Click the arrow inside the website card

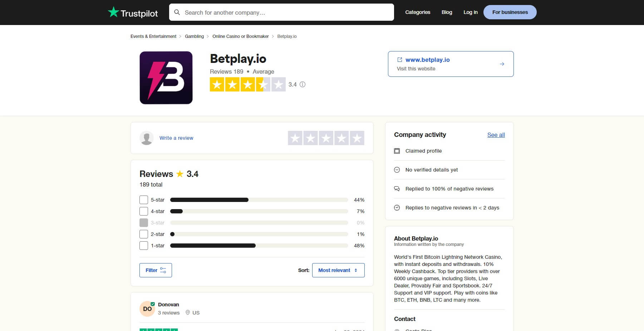(502, 64)
